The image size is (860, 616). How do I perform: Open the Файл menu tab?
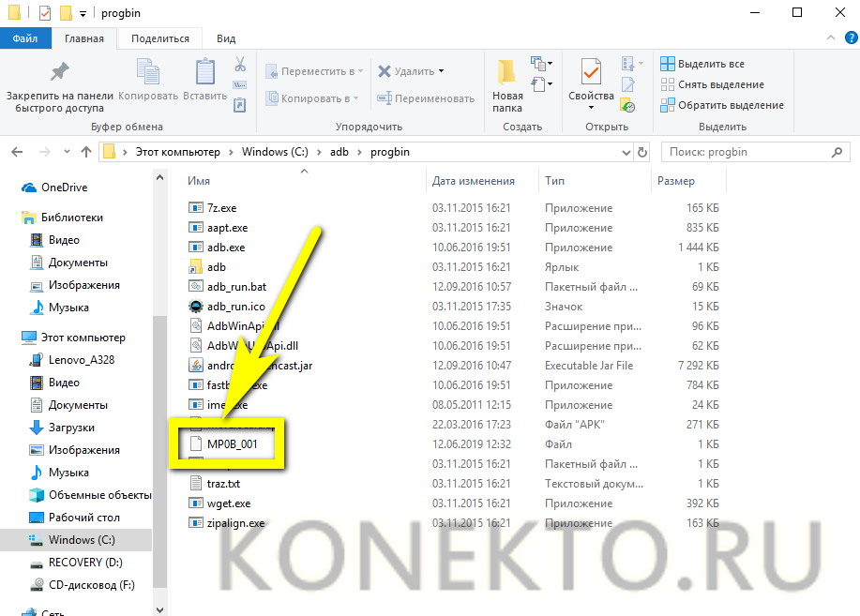coord(25,38)
